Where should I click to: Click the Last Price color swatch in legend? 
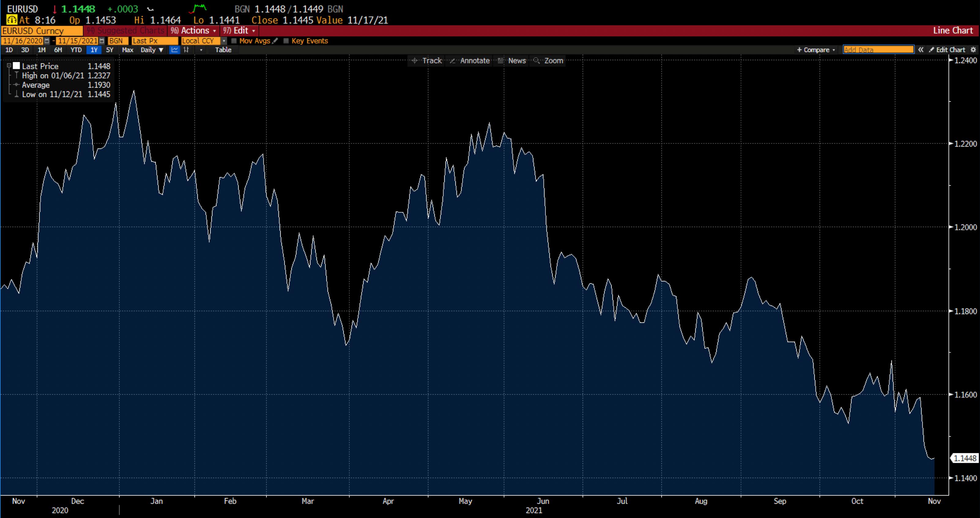click(16, 65)
